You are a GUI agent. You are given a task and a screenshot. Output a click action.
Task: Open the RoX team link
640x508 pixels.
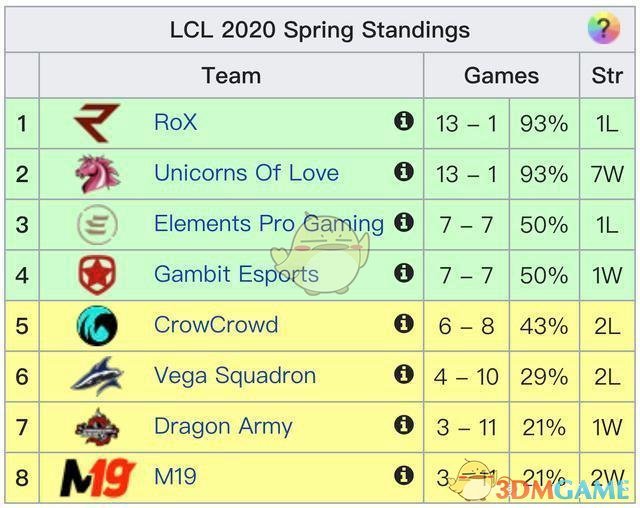(x=175, y=122)
